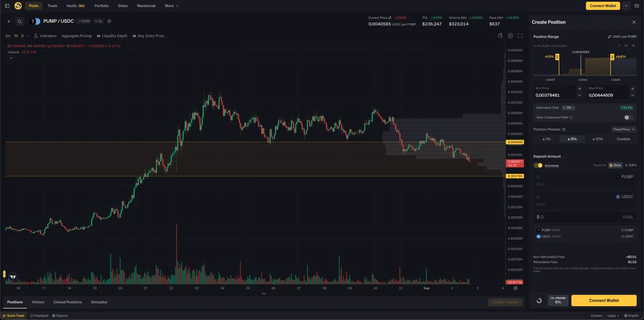This screenshot has height=320, width=644.
Task: Open pool info icon beside the 21 badge
Action: pyautogui.click(x=109, y=21)
